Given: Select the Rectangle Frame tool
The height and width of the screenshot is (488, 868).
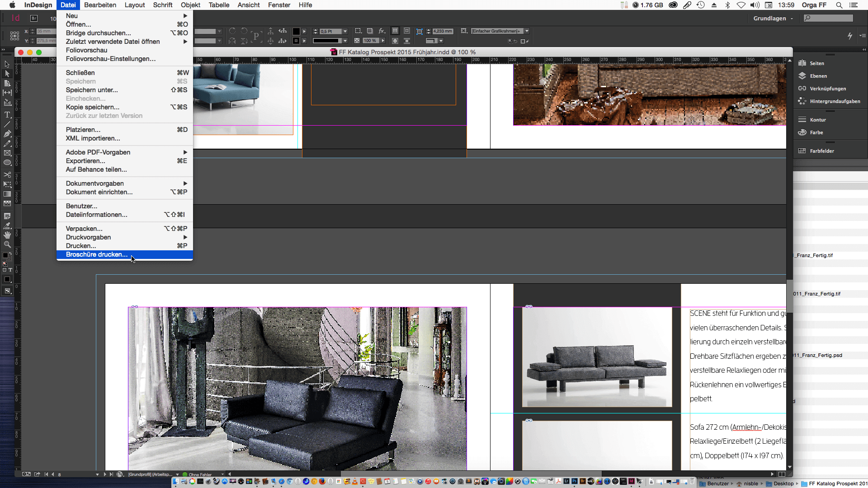Looking at the screenshot, I should tap(7, 153).
